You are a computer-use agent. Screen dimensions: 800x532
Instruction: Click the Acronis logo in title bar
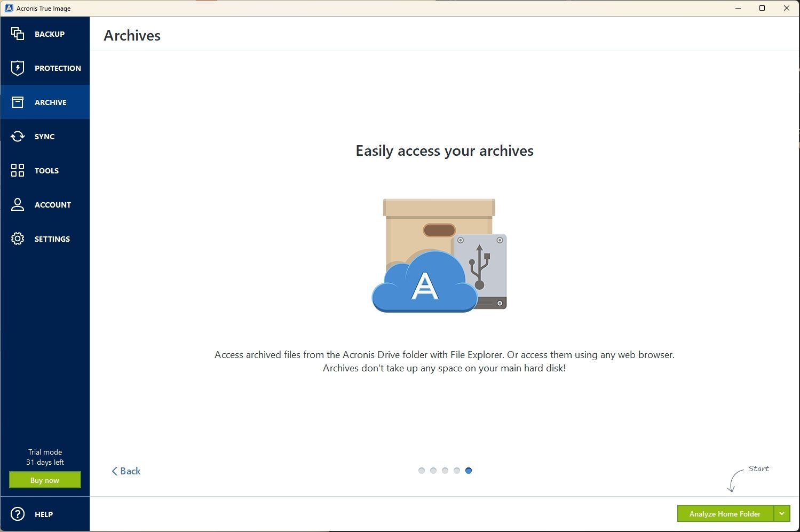[x=9, y=8]
